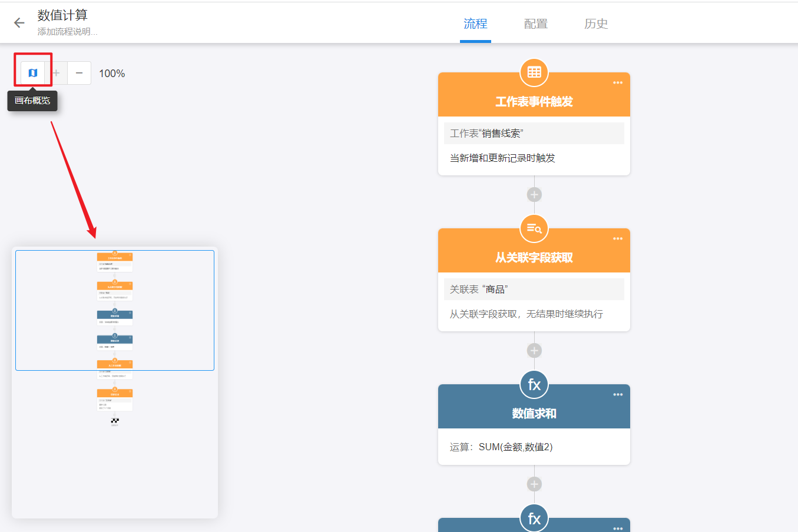This screenshot has width=798, height=532.
Task: Open the 数值求和 node header
Action: click(534, 414)
